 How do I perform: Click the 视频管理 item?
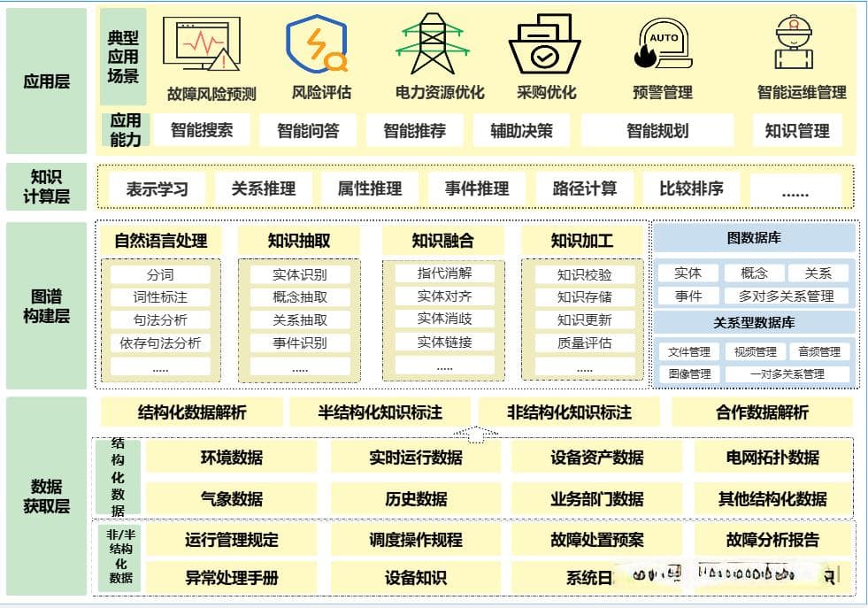755,351
